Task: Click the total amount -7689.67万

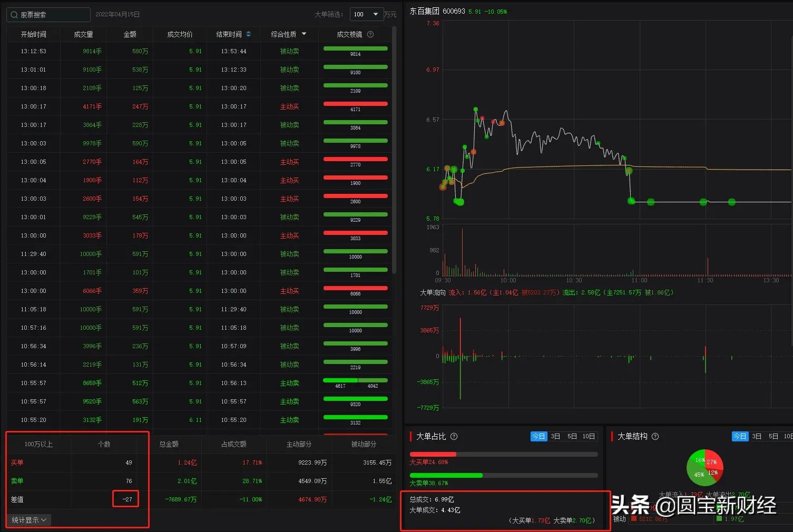Action: (181, 499)
